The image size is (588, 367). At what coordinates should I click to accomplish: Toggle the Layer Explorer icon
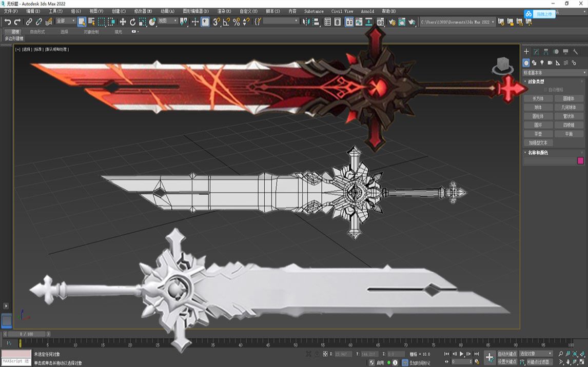(338, 22)
